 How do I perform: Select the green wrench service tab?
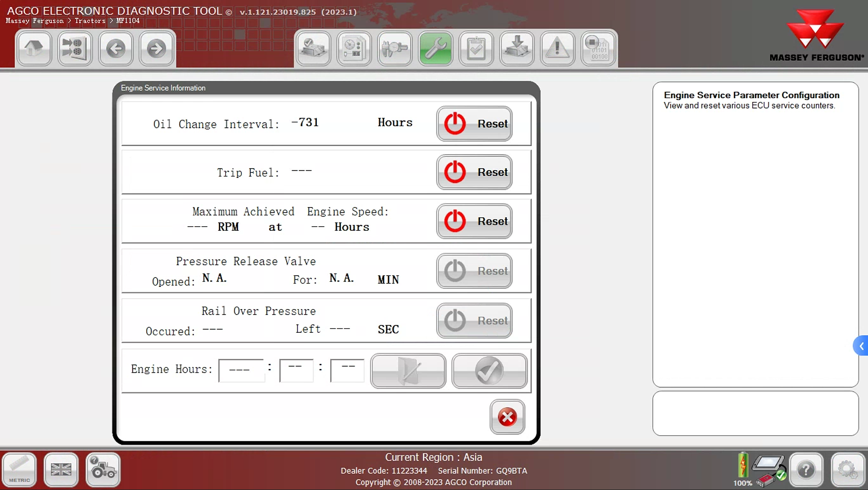pyautogui.click(x=435, y=48)
